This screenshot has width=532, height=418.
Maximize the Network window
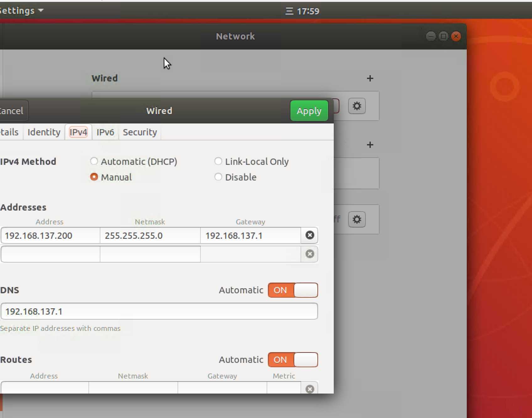point(443,36)
